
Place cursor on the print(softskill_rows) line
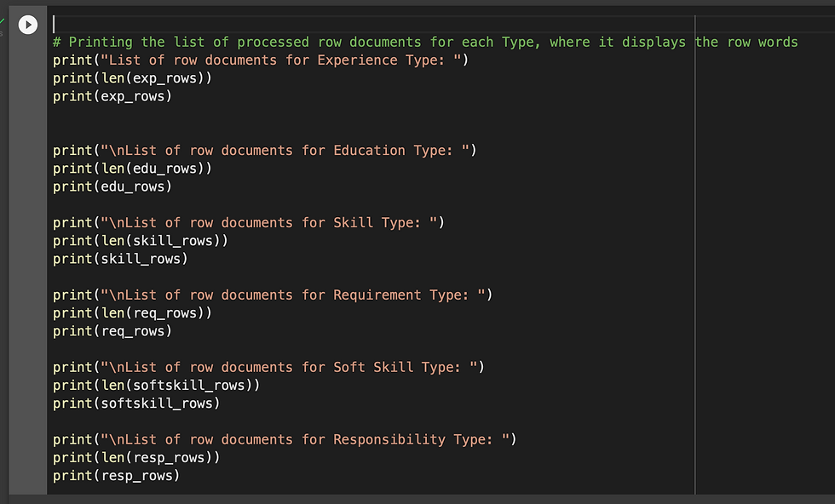click(136, 404)
